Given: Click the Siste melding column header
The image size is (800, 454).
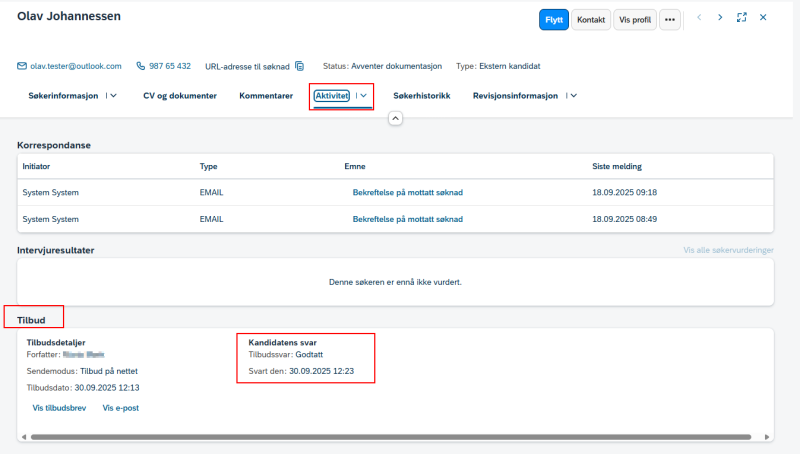Looking at the screenshot, I should (617, 166).
